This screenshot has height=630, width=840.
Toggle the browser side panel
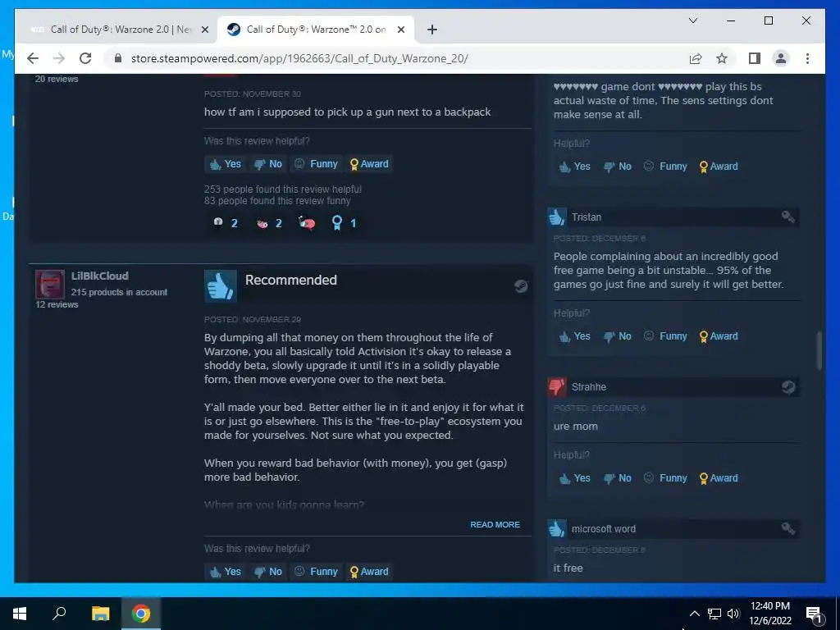pyautogui.click(x=755, y=58)
